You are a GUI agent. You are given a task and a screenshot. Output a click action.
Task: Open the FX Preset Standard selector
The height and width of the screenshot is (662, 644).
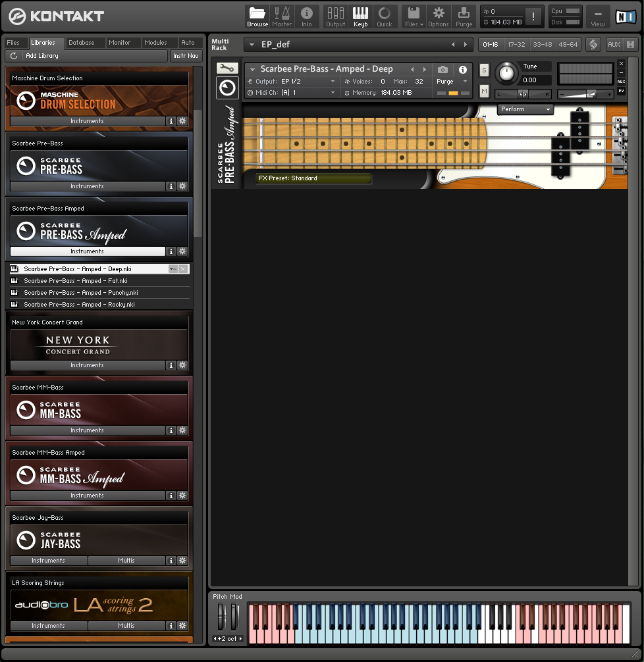coord(313,178)
